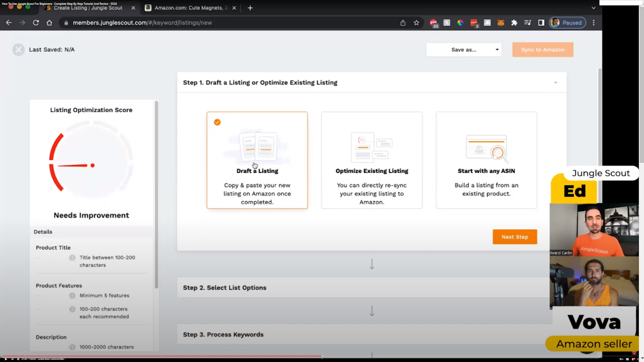The height and width of the screenshot is (362, 644).
Task: Open the Save as... dropdown
Action: (x=464, y=50)
